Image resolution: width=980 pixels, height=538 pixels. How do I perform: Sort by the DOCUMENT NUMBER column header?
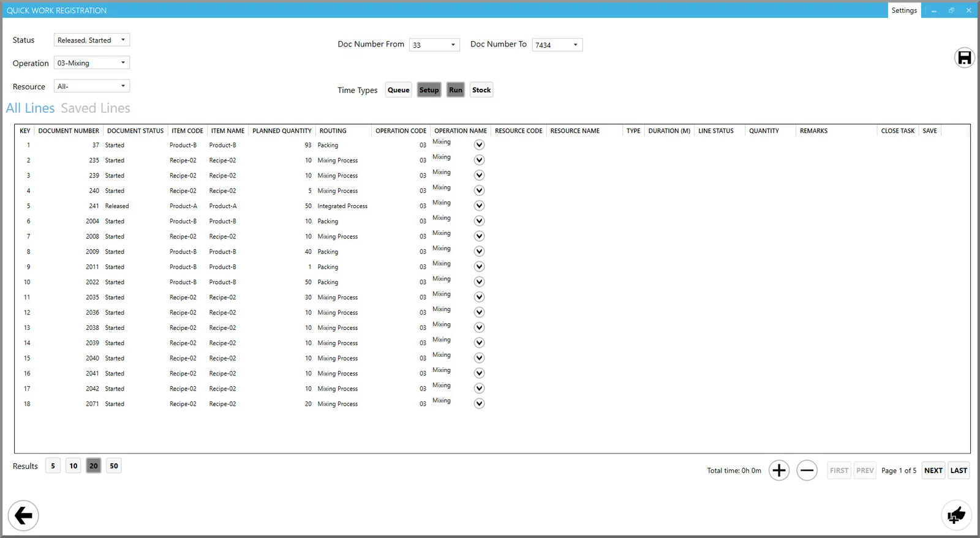point(69,130)
